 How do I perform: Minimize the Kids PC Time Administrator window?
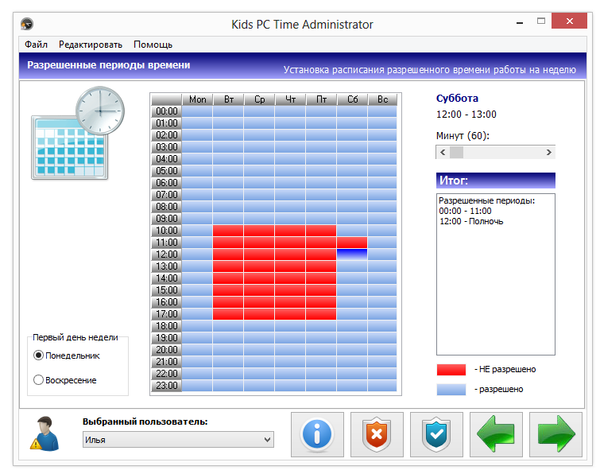[x=520, y=22]
